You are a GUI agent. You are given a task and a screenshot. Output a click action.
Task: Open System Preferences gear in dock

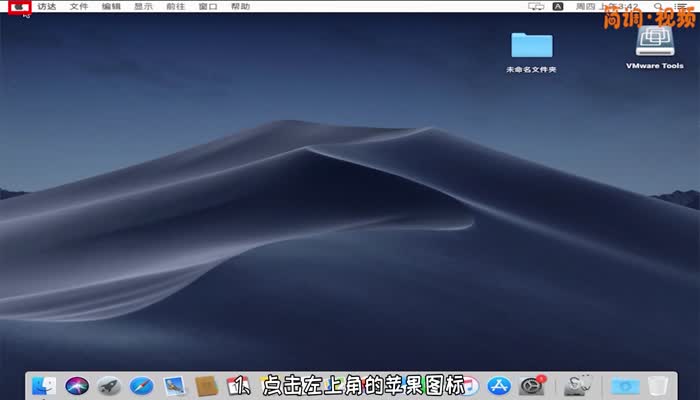click(532, 386)
